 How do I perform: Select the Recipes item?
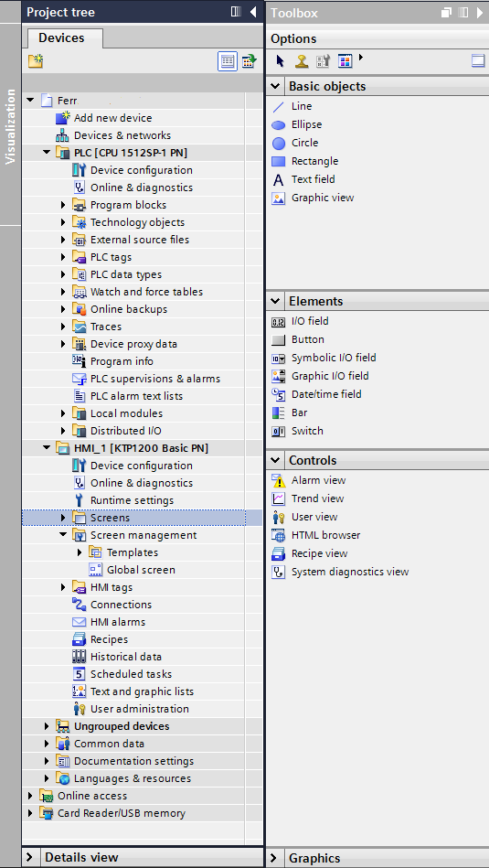coord(109,639)
